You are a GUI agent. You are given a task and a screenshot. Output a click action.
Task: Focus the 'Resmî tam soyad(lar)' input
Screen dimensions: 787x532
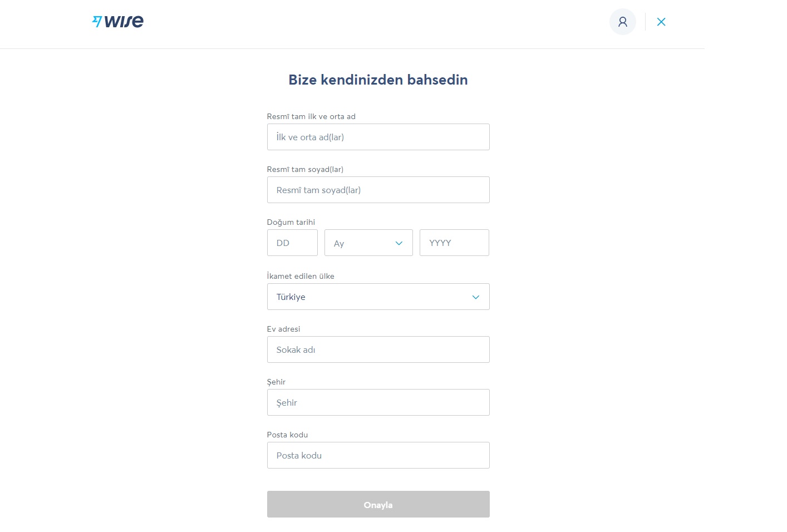(378, 190)
